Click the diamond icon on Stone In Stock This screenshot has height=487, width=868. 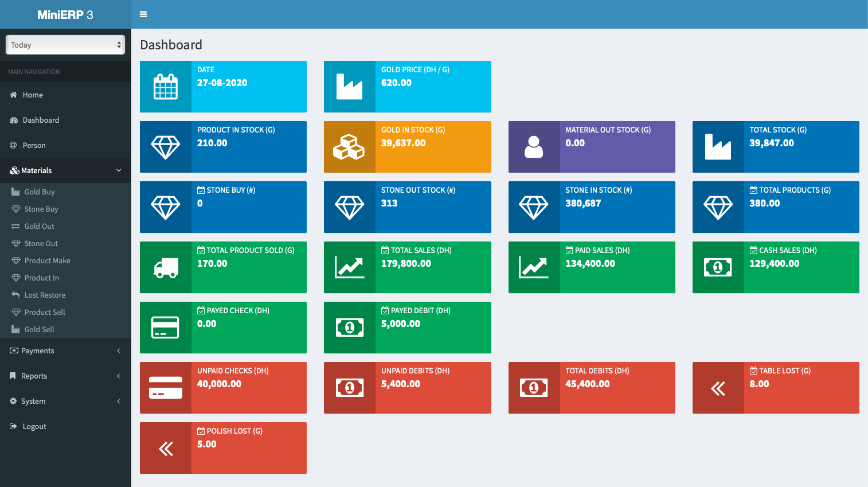click(x=534, y=207)
